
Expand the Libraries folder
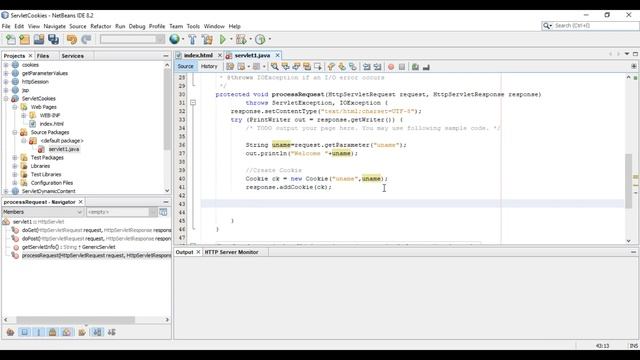(x=15, y=166)
